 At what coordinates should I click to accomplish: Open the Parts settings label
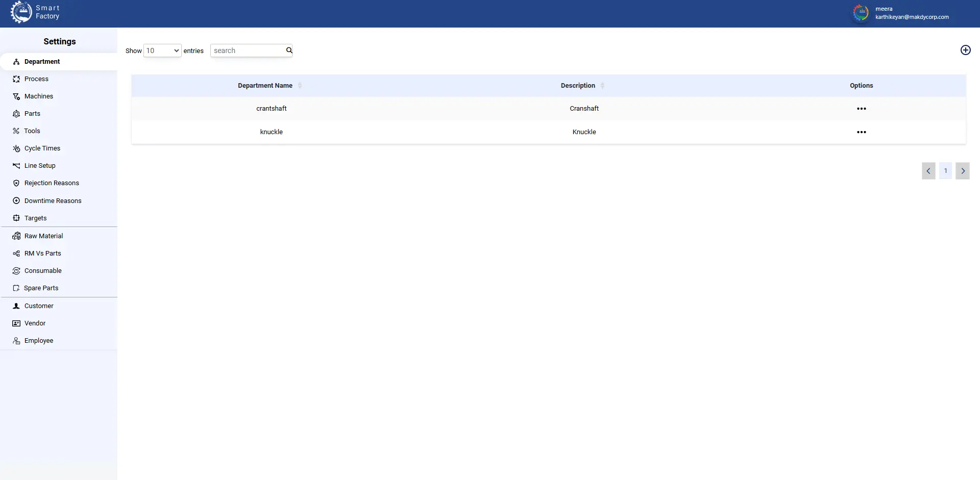click(x=32, y=114)
